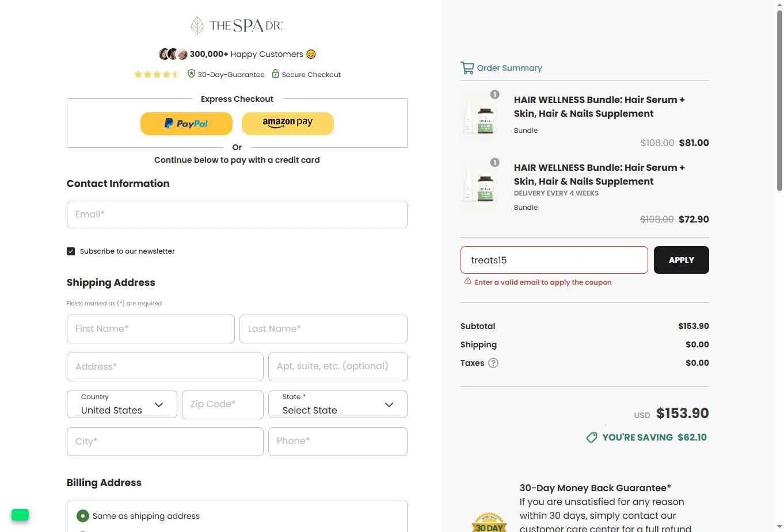Image resolution: width=784 pixels, height=532 pixels.
Task: Click the Contact Information heading
Action: tap(118, 183)
